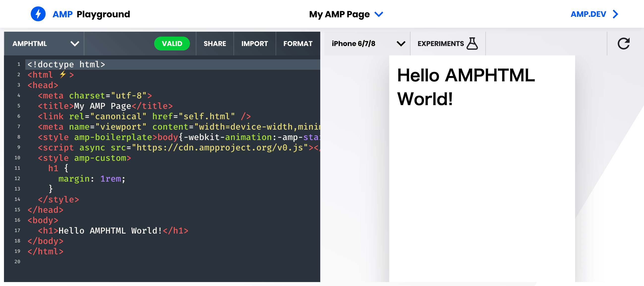Place cursor on the doctype html line
This screenshot has height=286, width=644.
click(x=66, y=64)
